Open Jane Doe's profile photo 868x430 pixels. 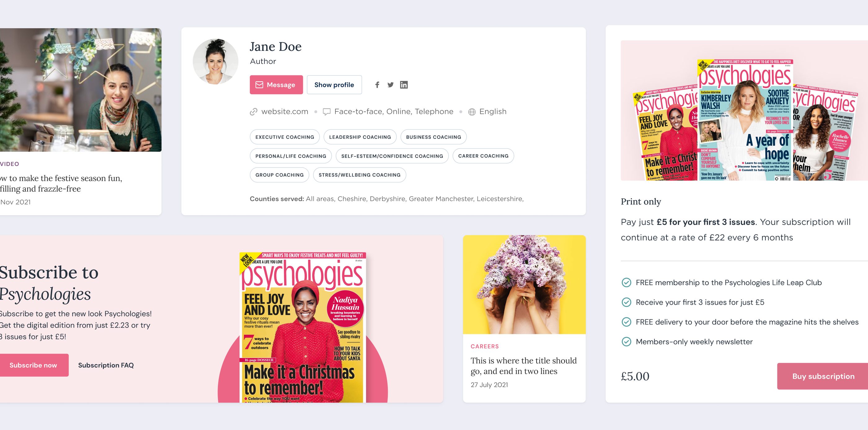(x=216, y=61)
